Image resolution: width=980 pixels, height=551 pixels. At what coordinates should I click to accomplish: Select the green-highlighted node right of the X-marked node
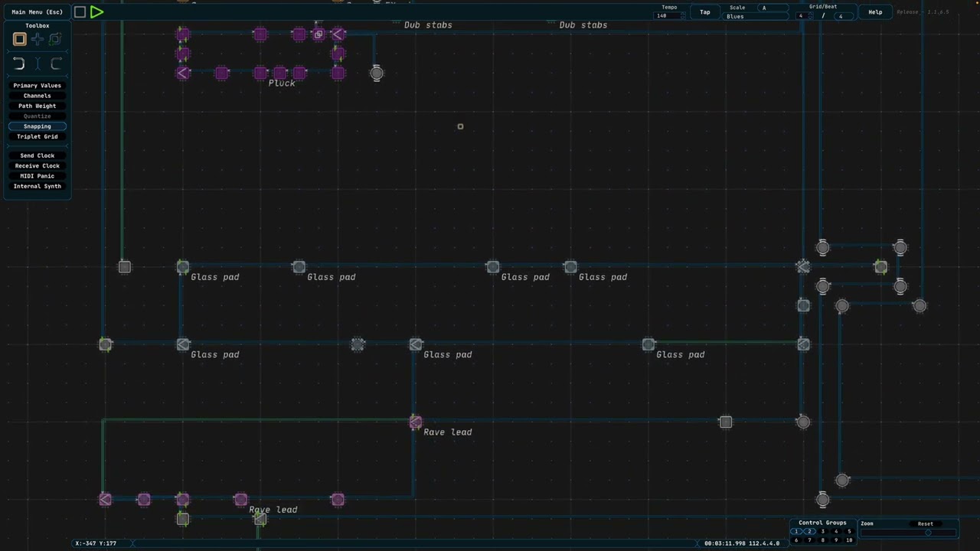pos(880,266)
